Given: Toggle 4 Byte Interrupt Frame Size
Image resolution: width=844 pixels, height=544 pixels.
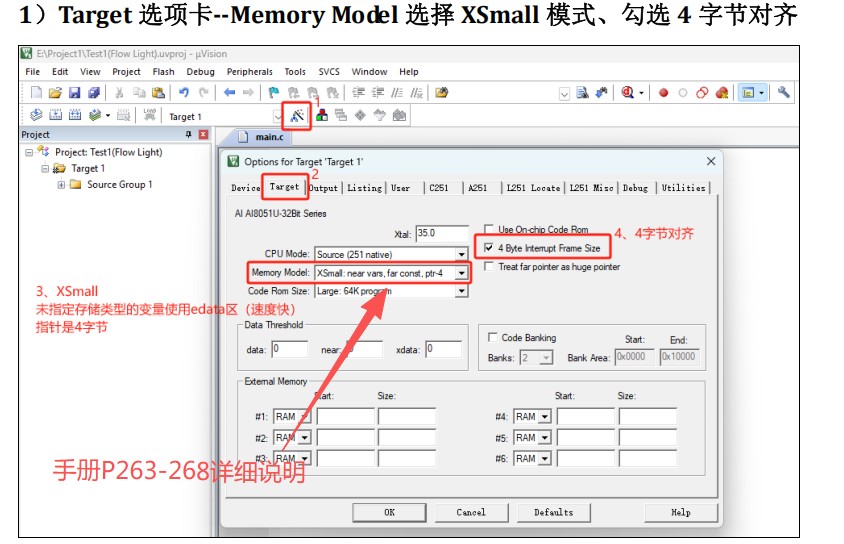Looking at the screenshot, I should point(489,248).
